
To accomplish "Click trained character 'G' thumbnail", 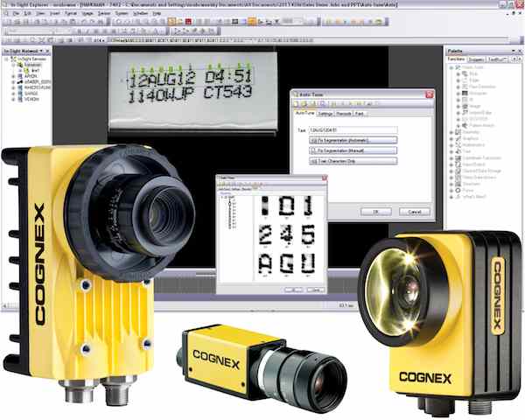I will [x=287, y=263].
